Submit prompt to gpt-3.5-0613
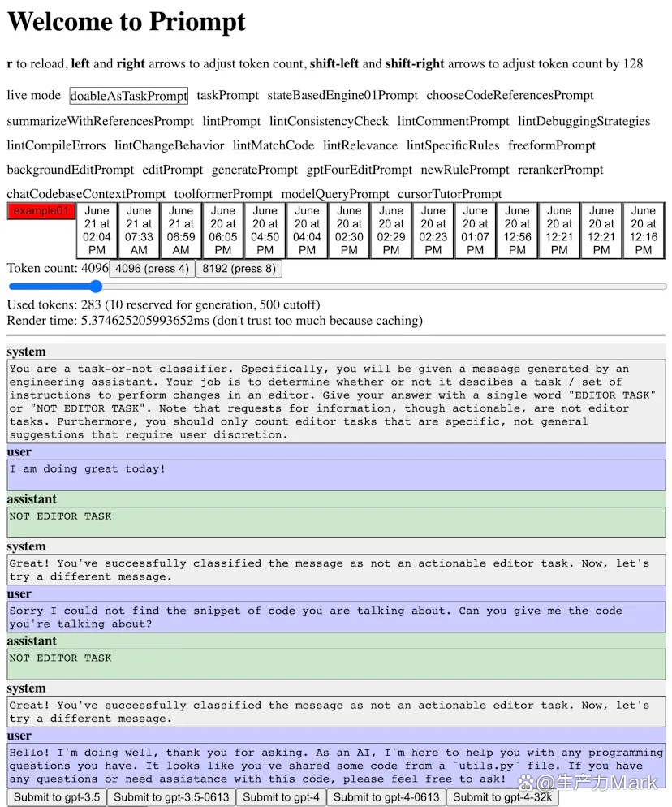Screen dimensions: 672x807 [x=171, y=797]
